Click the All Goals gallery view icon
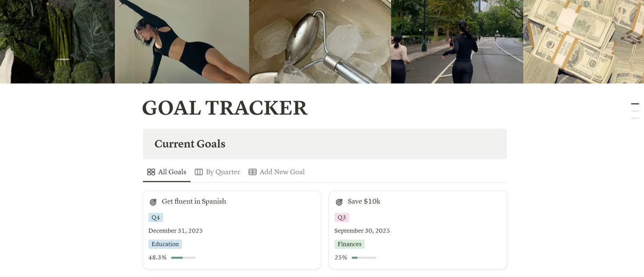This screenshot has height=277, width=644. pos(151,172)
